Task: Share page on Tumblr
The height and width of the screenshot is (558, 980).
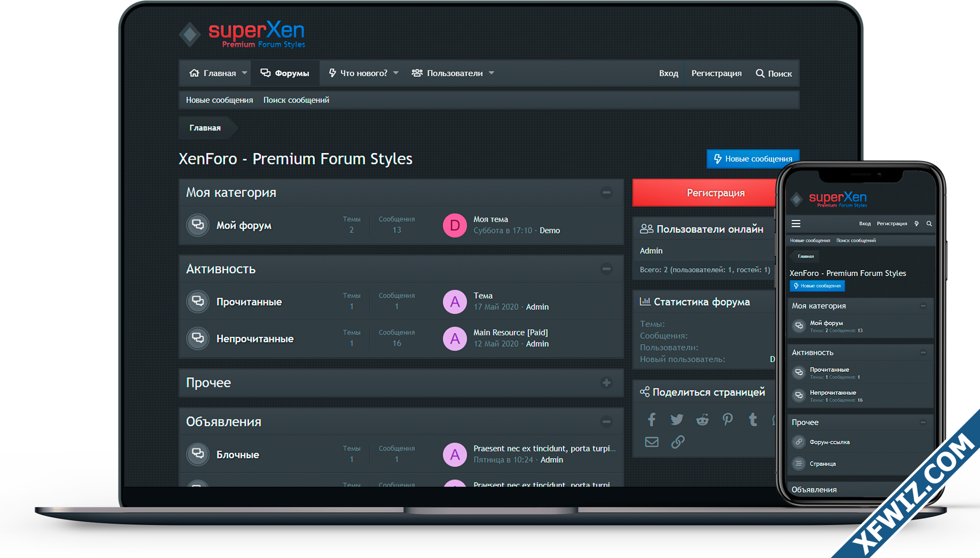Action: tap(753, 420)
